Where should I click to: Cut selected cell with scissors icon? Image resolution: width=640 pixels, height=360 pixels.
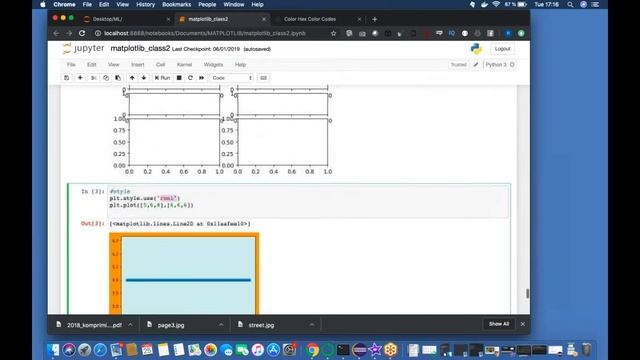click(93, 78)
